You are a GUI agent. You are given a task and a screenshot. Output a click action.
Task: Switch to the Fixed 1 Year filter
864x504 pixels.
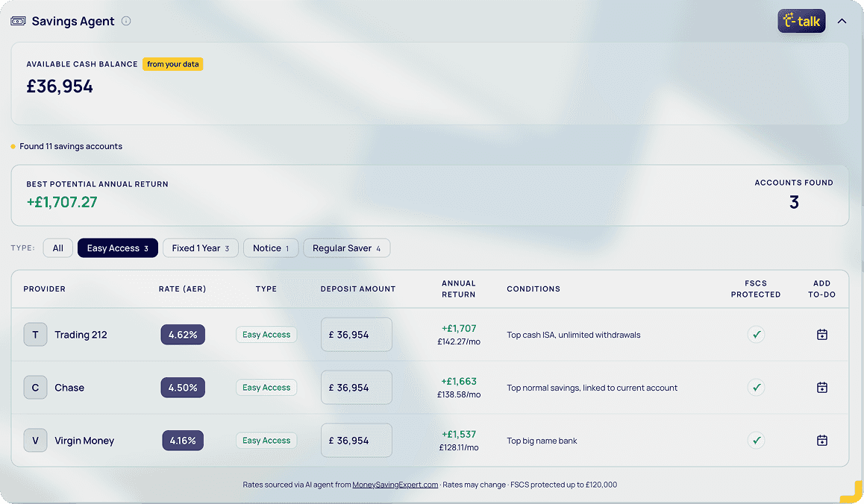(201, 248)
